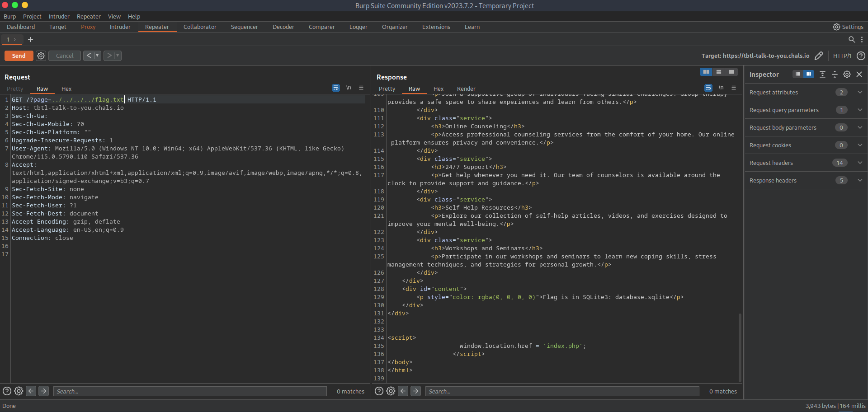The image size is (868, 412).
Task: Open Request search settings gear
Action: (19, 391)
